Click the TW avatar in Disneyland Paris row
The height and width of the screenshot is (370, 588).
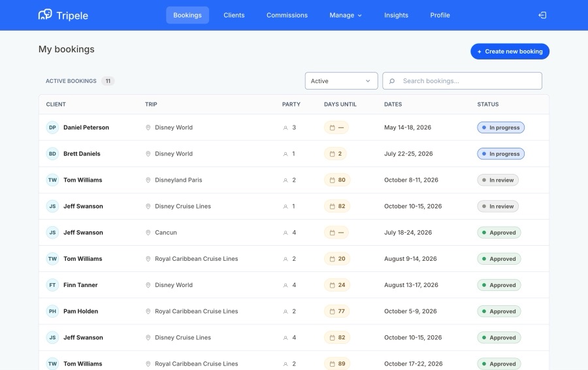(x=52, y=180)
